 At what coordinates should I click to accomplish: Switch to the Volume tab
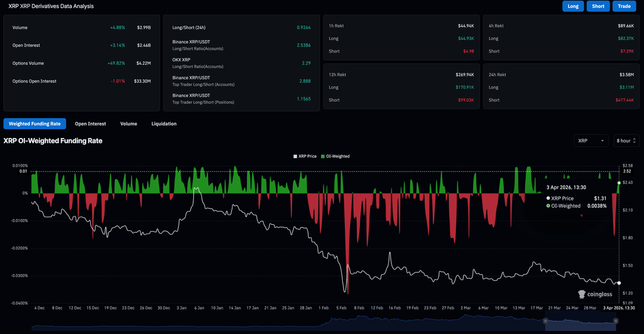click(128, 124)
